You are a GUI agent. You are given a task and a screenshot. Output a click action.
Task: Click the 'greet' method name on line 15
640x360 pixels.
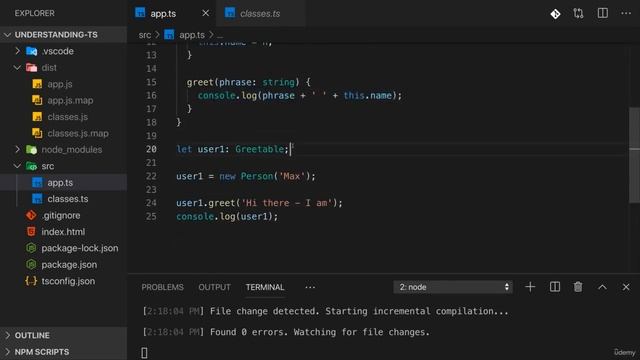pos(200,82)
